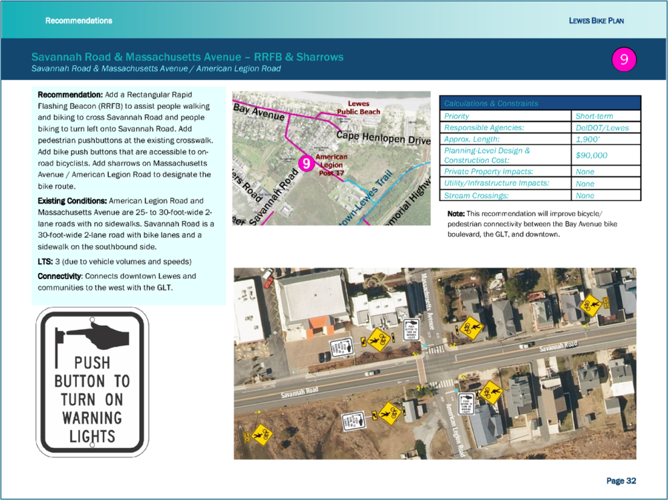Click tilted push-button sign in the marsh area
The width and height of the screenshot is (668, 500).
(x=354, y=422)
